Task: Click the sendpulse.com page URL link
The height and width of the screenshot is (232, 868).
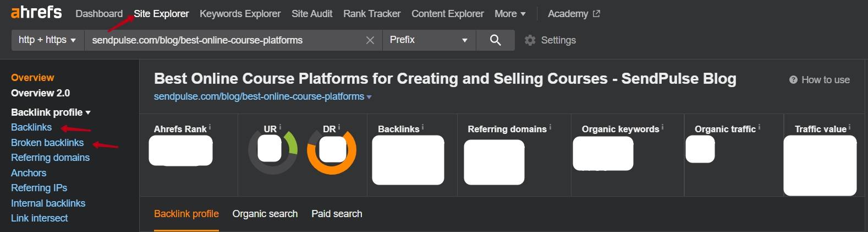Action: [x=259, y=96]
